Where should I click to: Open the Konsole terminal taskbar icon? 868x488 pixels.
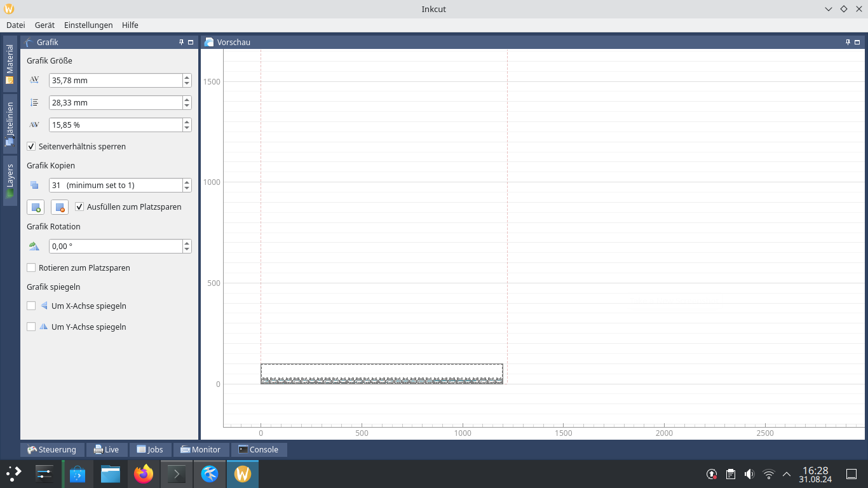coord(177,474)
